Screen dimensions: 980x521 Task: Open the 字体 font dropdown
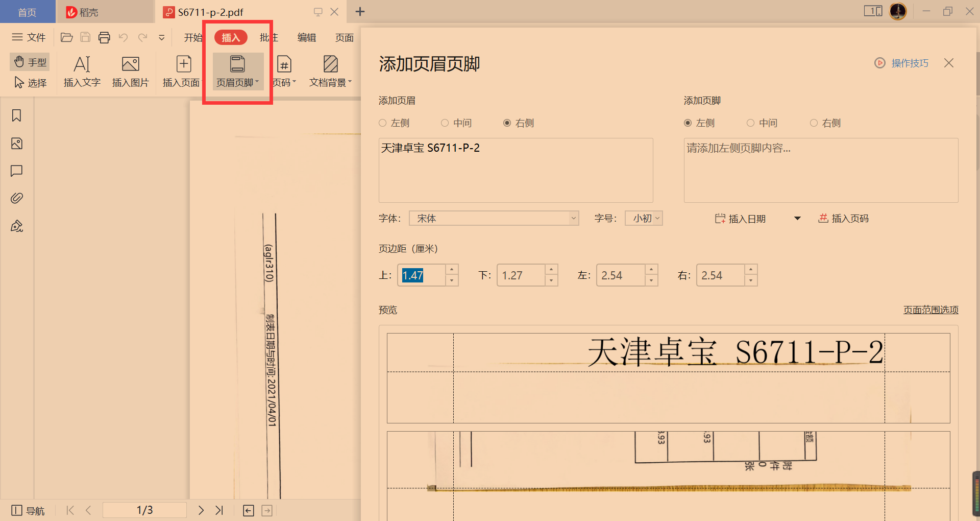[494, 219]
